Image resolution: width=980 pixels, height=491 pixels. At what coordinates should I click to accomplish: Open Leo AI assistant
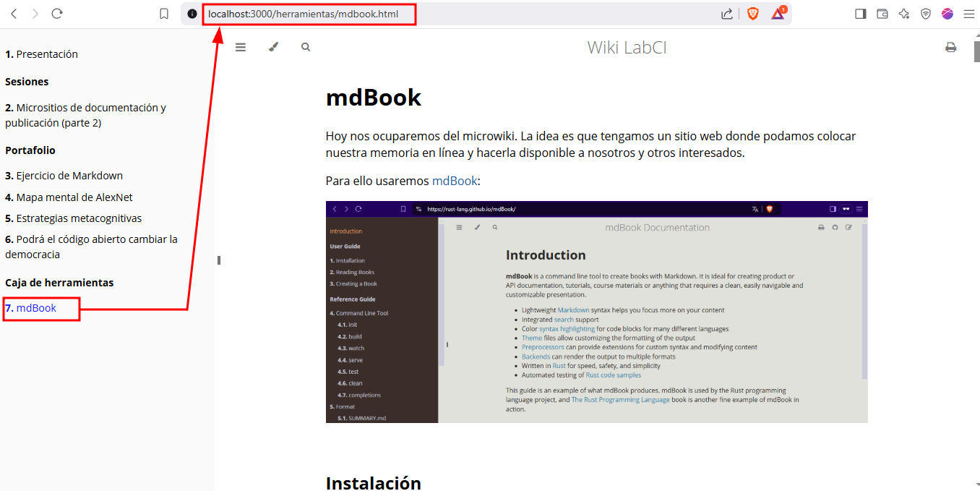coord(903,14)
